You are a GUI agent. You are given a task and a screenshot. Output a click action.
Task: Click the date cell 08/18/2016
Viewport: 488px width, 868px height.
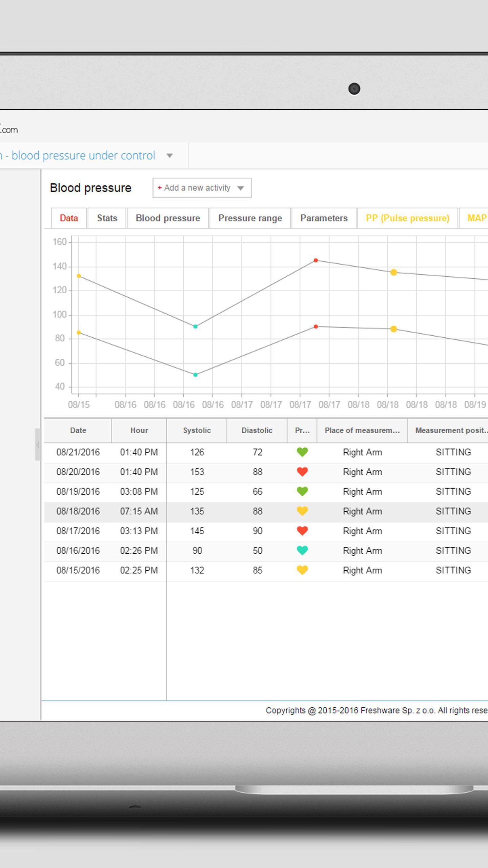click(x=78, y=511)
